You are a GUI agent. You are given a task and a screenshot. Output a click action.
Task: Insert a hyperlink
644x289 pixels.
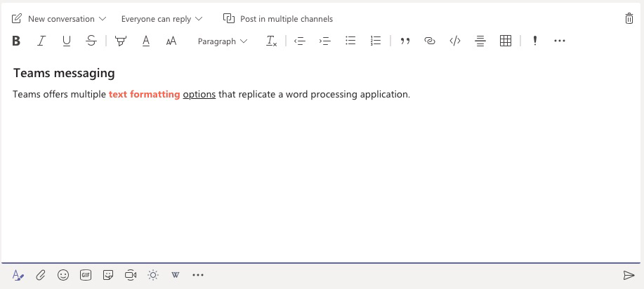click(x=430, y=41)
